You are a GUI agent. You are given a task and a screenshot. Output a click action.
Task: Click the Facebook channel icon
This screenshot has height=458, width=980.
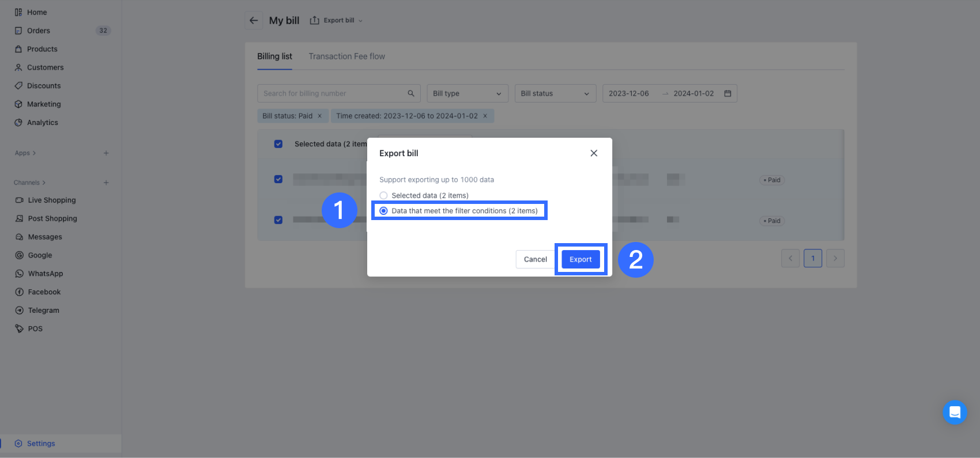click(x=20, y=292)
